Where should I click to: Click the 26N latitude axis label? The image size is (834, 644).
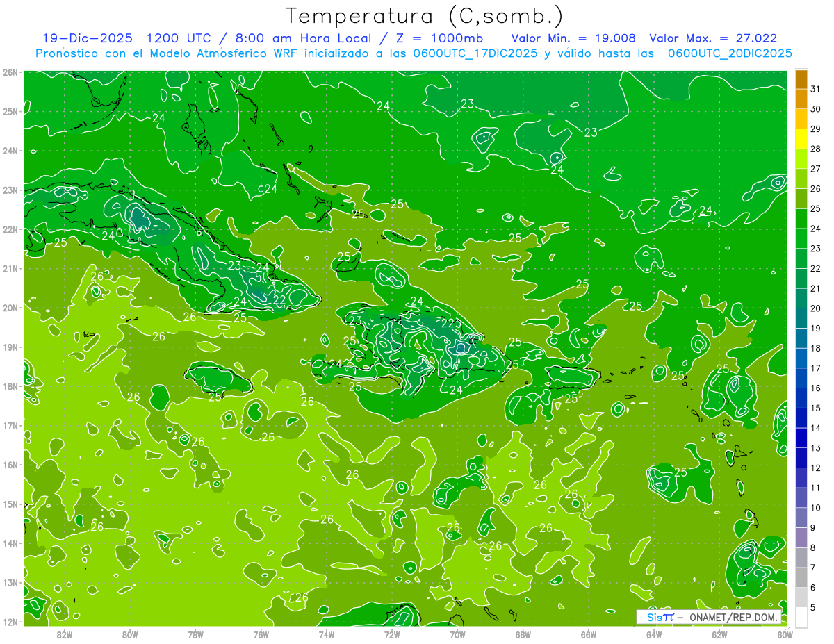click(x=10, y=72)
